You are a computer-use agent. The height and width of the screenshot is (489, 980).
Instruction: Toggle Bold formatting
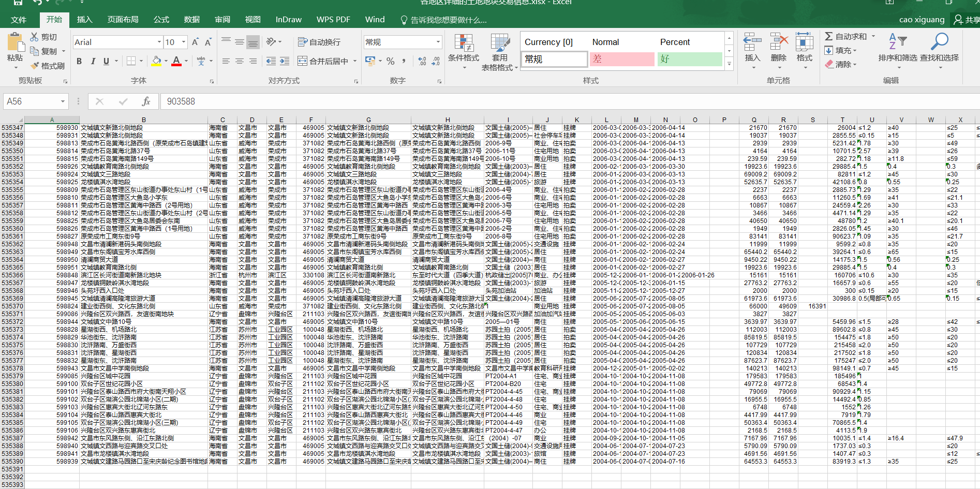click(x=79, y=61)
